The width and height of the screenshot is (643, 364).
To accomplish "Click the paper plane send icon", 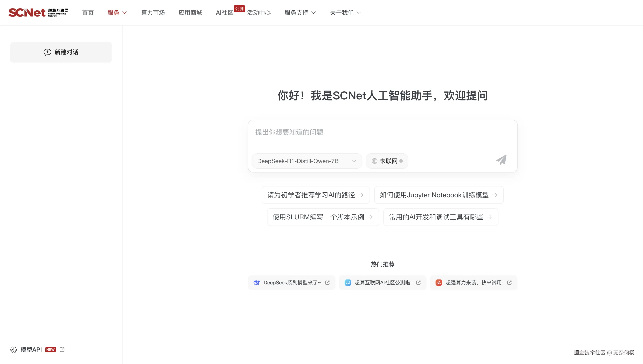I will tap(501, 160).
